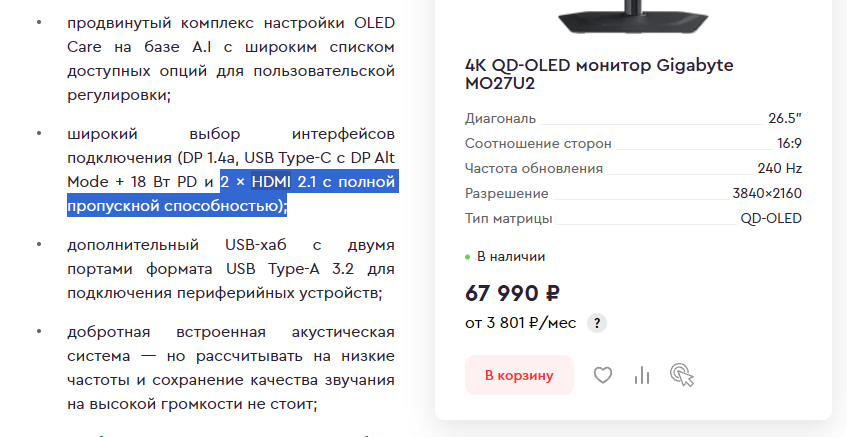Click the Частота обновления 240 Hz row
Image resolution: width=847 pixels, height=437 pixels.
pos(633,168)
